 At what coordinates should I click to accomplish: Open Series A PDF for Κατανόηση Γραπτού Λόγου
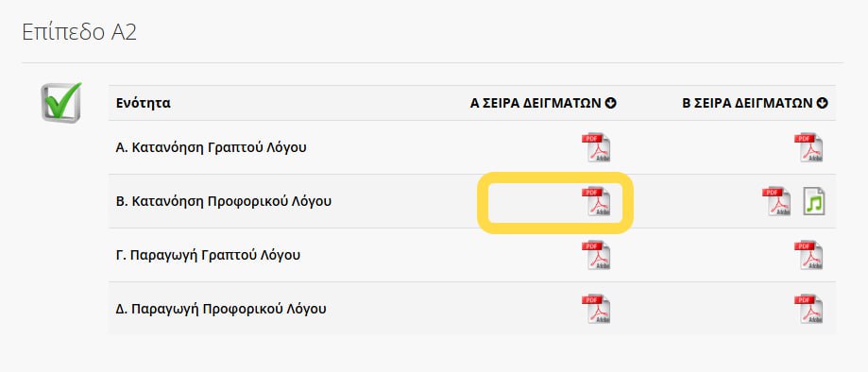coord(596,148)
